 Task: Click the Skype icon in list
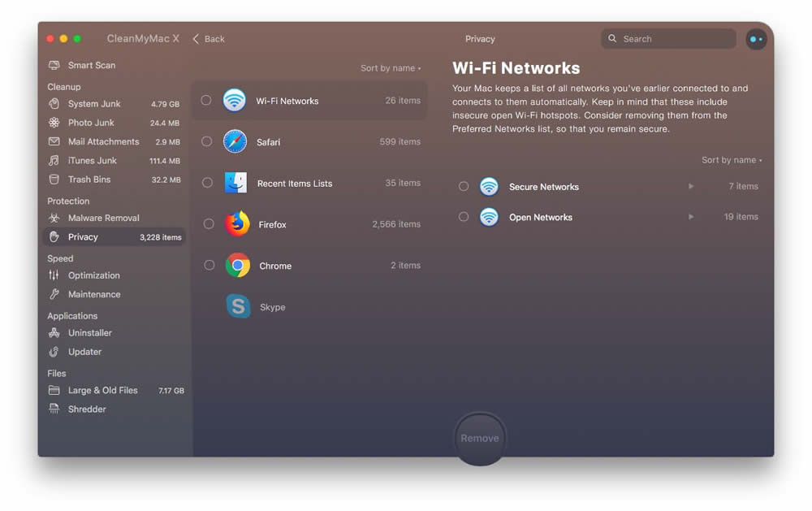tap(238, 306)
